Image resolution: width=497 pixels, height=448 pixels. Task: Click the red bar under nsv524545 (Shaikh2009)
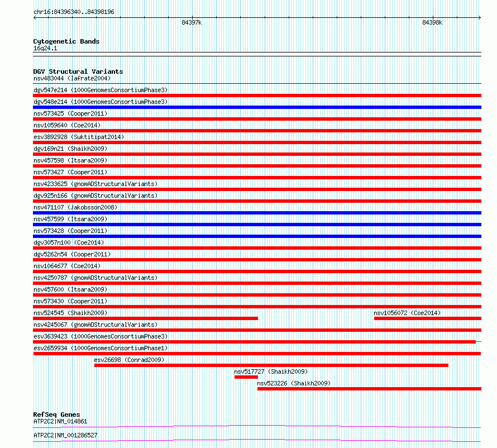[146, 318]
